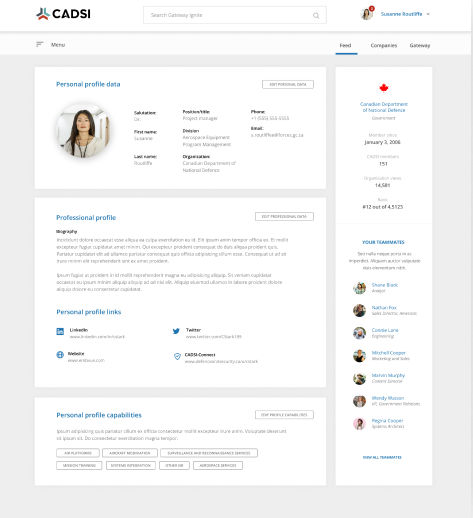Click the Edit Profile Capabilities button
This screenshot has width=473, height=518.
284,415
